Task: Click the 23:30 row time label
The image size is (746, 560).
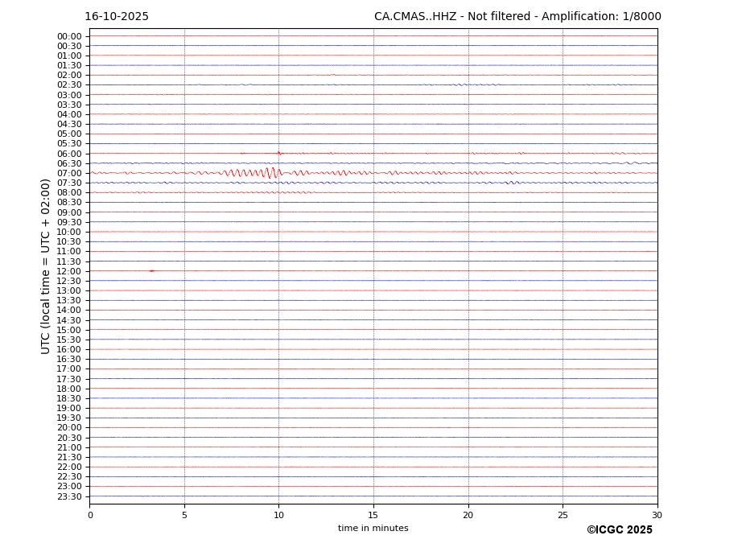Action: coord(69,496)
